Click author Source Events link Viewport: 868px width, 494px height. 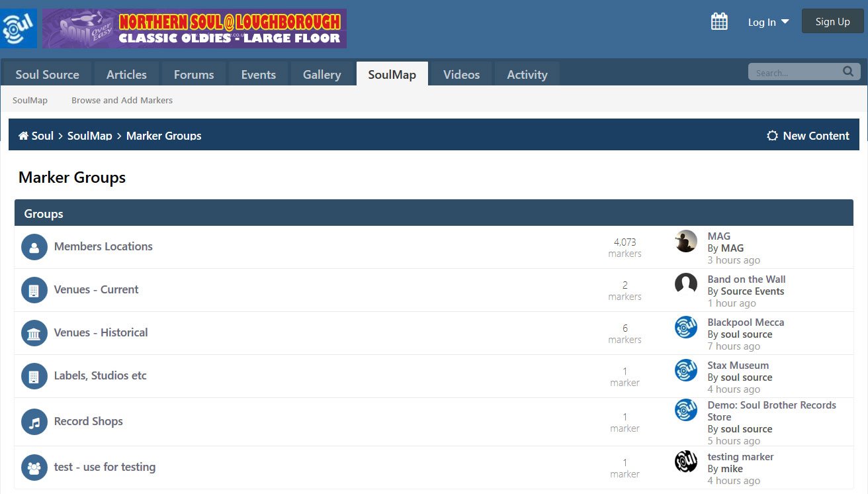tap(752, 291)
